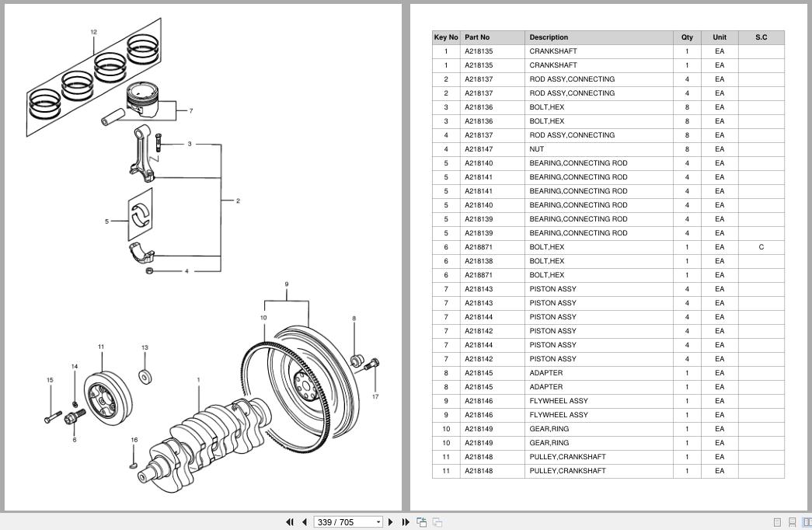Go to the previous page

[x=305, y=522]
